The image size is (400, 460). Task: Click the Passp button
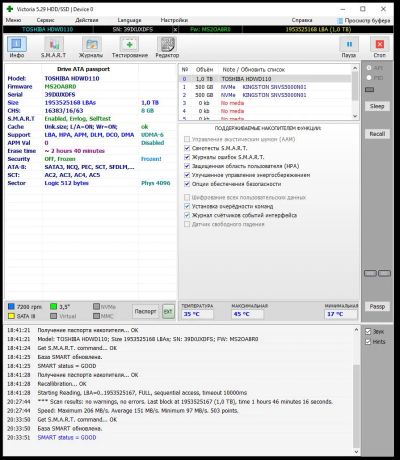377,307
